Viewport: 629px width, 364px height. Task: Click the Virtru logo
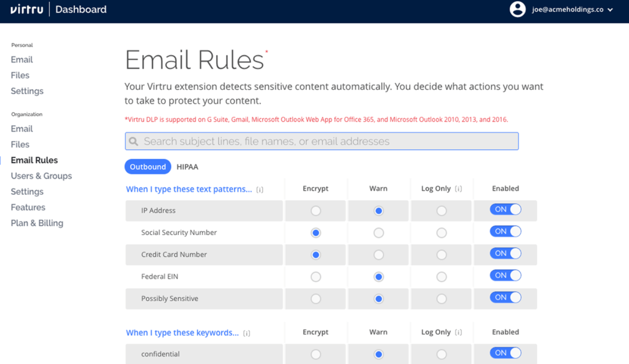pyautogui.click(x=27, y=9)
